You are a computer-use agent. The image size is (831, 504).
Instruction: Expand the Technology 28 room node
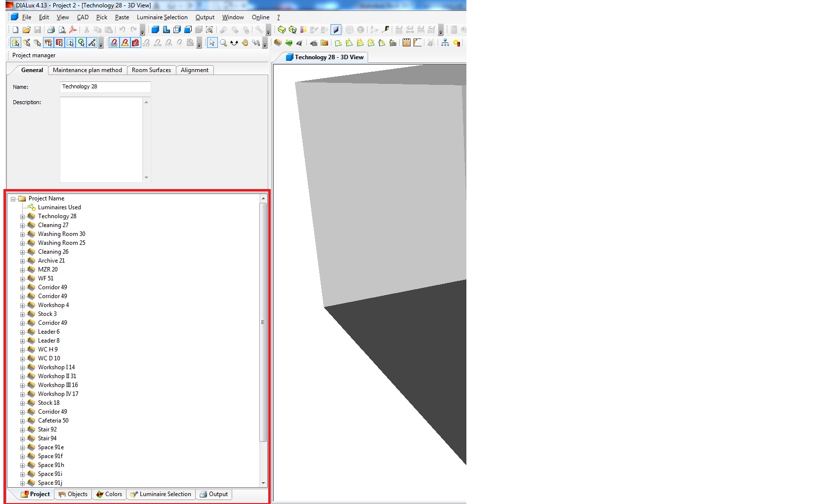click(23, 216)
